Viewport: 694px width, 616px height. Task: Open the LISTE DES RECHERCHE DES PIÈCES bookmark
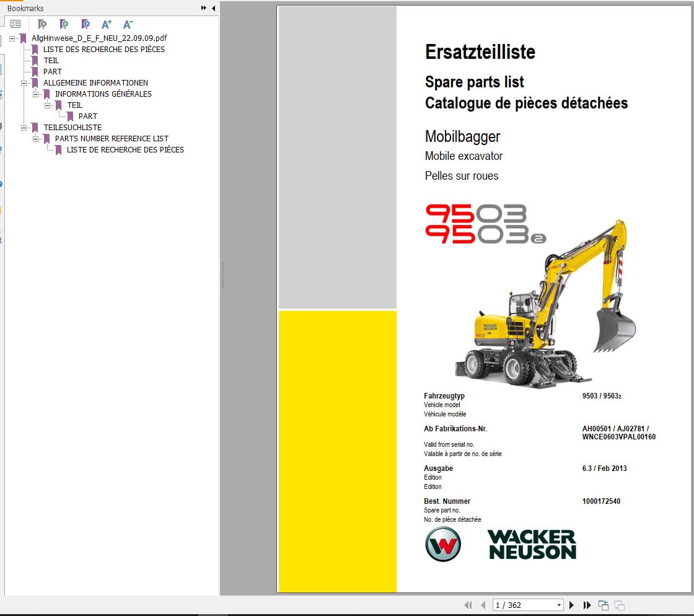(104, 49)
